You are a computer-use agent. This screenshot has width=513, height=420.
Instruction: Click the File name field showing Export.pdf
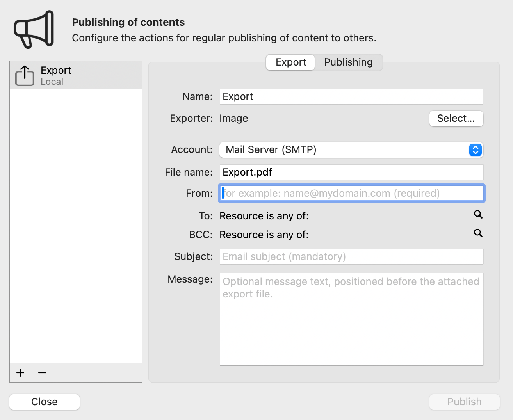[351, 172]
